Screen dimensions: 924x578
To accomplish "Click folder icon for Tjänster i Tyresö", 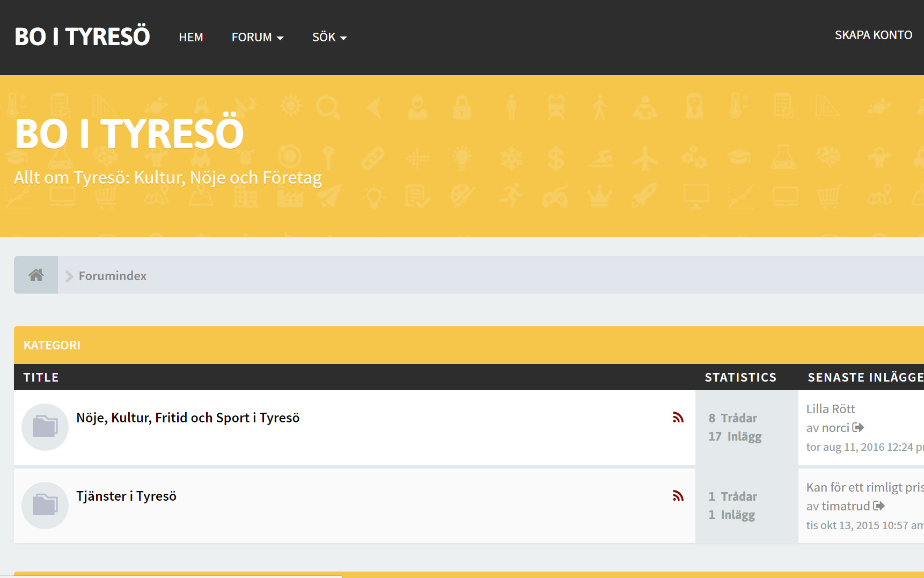I will point(45,506).
